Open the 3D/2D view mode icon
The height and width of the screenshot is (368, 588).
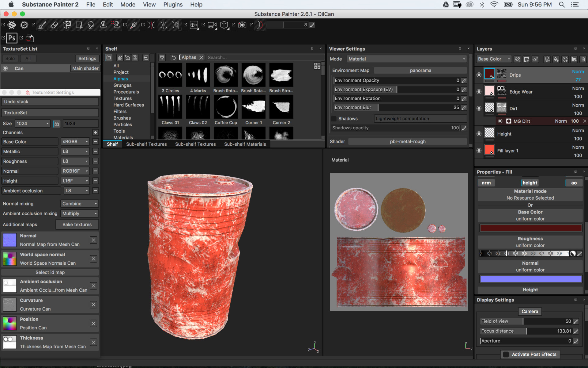pos(194,25)
